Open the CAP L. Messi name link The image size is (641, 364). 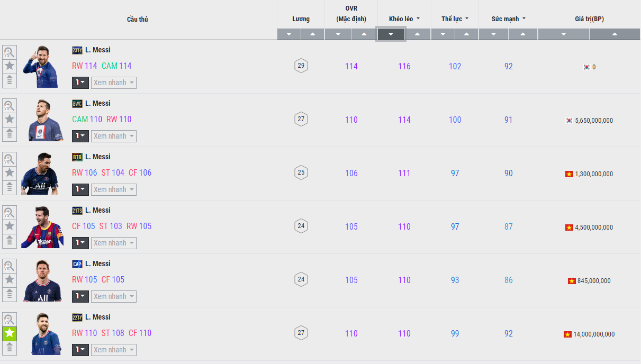(97, 263)
